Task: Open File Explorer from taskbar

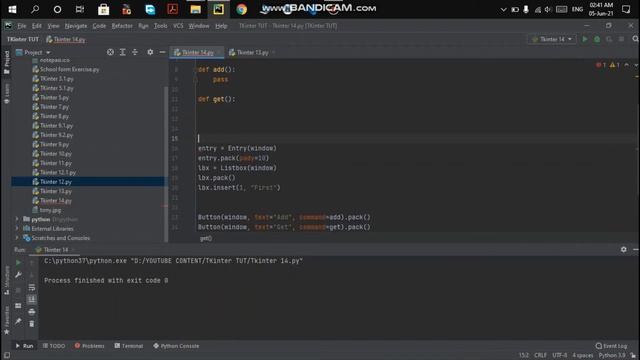Action: (196, 9)
